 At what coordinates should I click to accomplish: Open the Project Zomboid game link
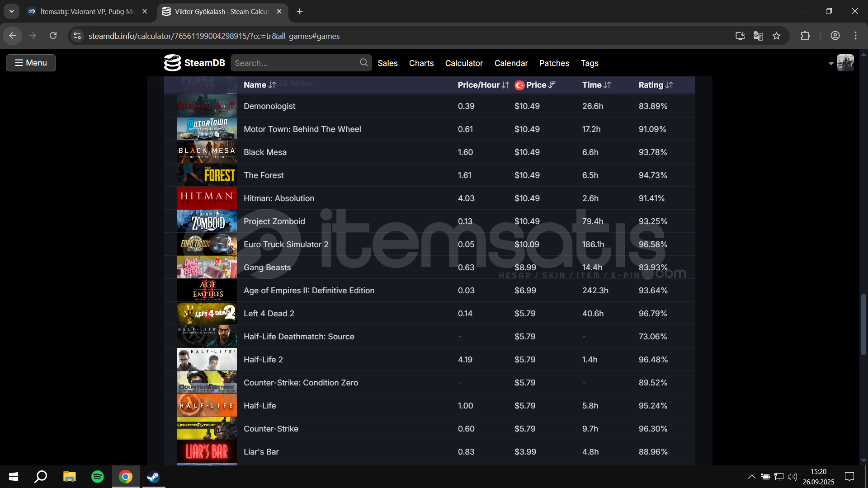[274, 221]
